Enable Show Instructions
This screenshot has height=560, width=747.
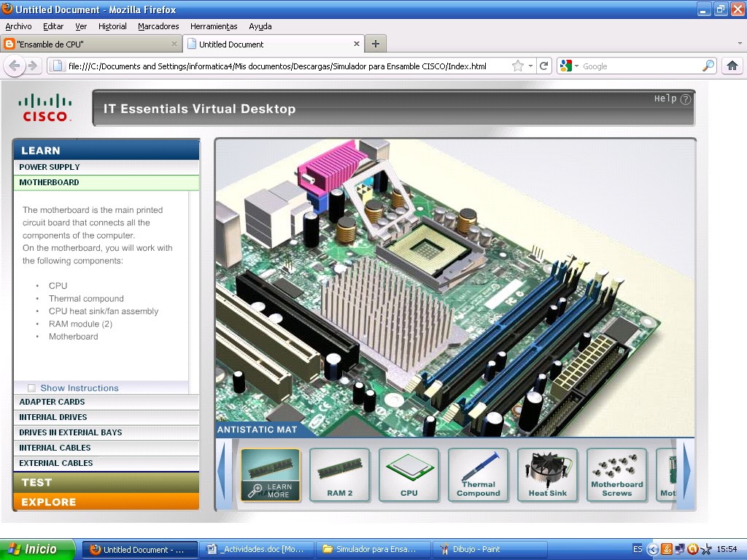pos(31,388)
